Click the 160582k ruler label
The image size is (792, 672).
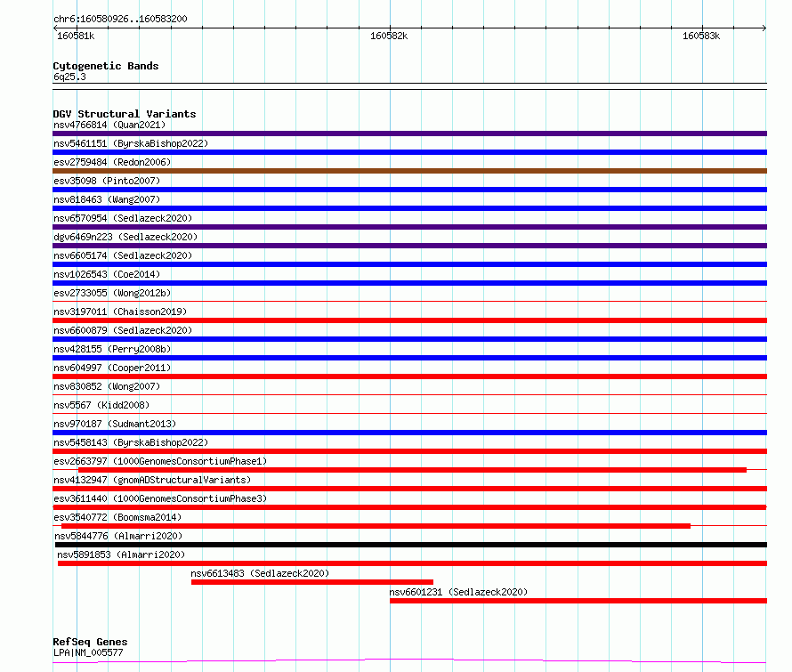389,36
